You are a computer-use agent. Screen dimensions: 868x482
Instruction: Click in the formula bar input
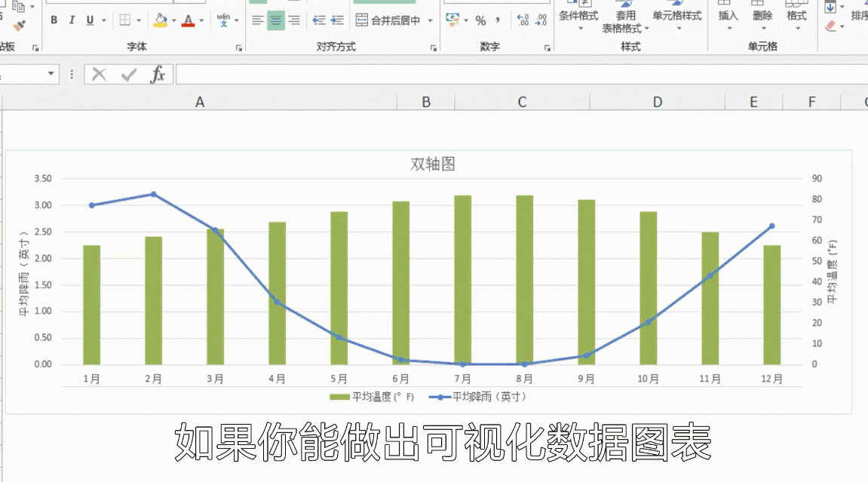[x=521, y=74]
